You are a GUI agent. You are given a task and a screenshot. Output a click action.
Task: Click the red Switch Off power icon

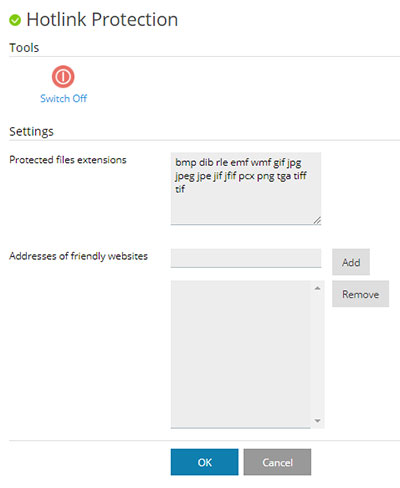(x=63, y=77)
